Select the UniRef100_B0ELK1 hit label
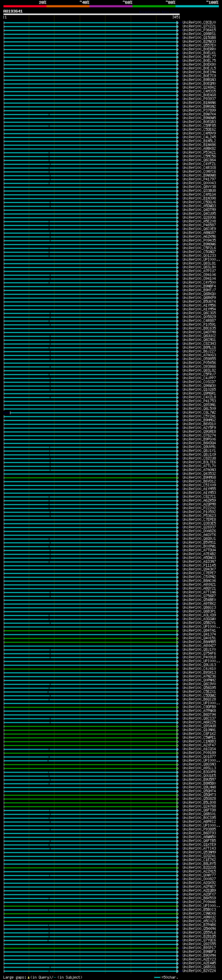Viewport: 222px width, 980px height. click(x=199, y=53)
